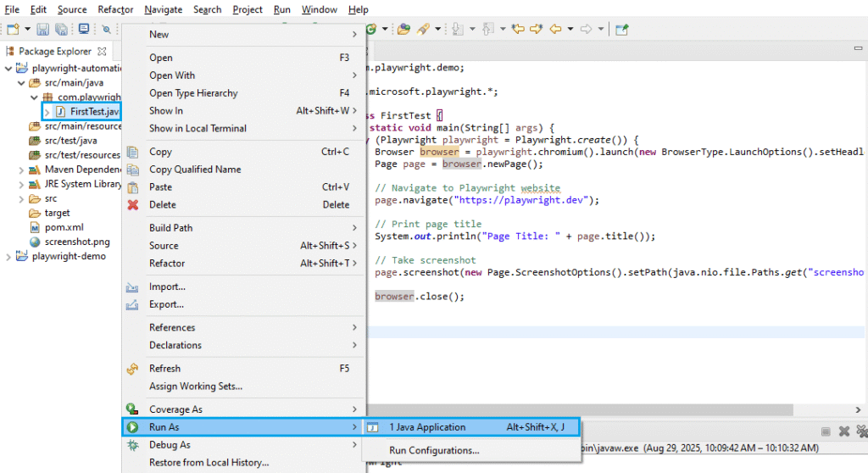
Task: Click the Next Annotation toolbar icon
Action: 458,29
